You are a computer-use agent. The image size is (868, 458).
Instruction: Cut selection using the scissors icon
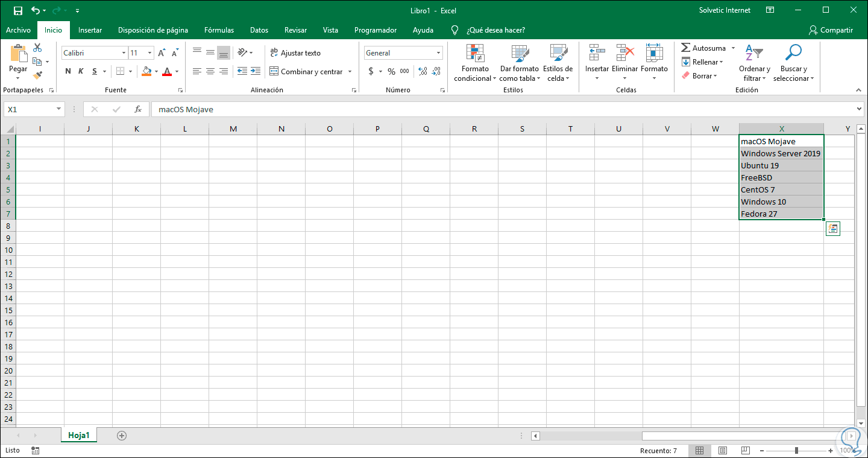click(x=37, y=48)
